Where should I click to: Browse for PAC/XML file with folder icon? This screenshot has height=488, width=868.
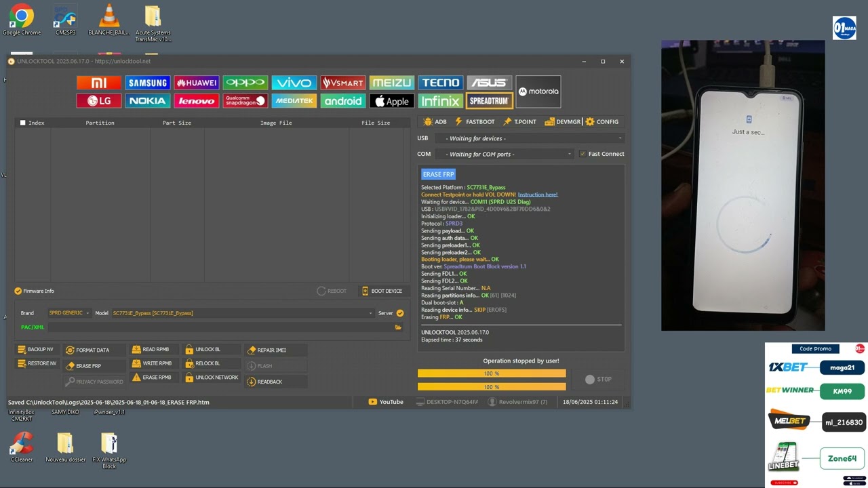[398, 327]
